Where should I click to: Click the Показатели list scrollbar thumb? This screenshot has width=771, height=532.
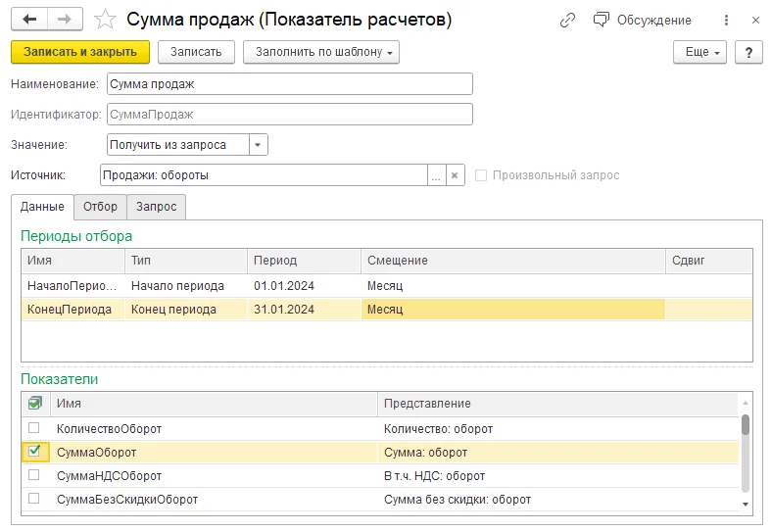746,425
